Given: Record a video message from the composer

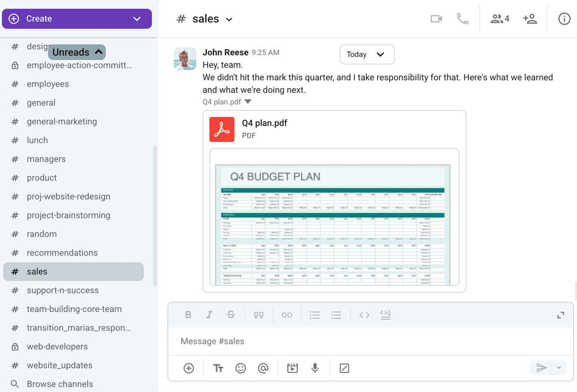Looking at the screenshot, I should [x=291, y=368].
